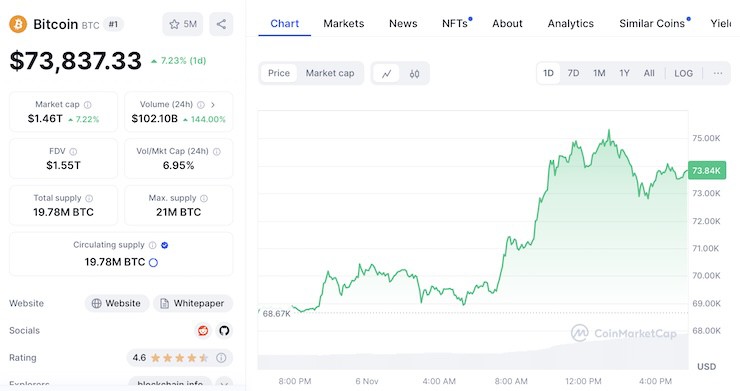Open the Analytics tab
Screen dimensions: 740x391
(x=571, y=24)
